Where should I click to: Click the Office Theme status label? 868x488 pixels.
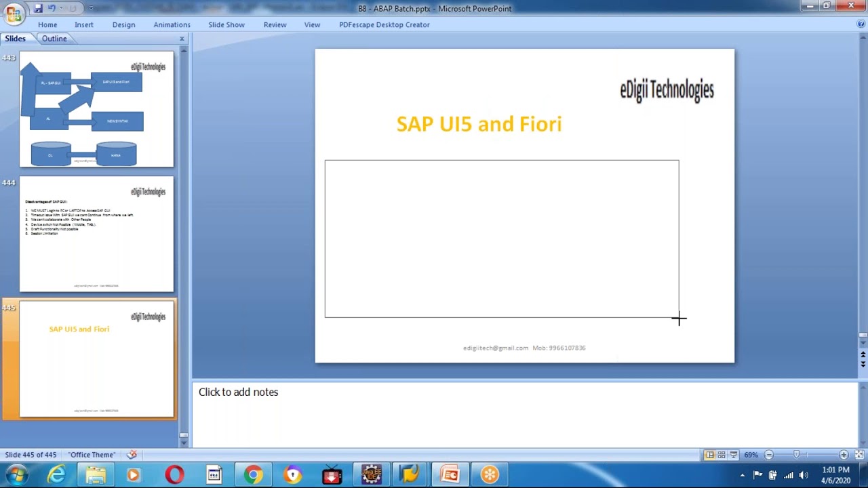[92, 455]
